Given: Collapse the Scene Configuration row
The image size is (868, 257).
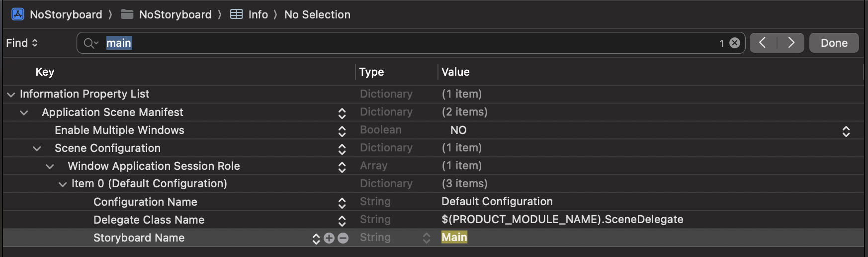Looking at the screenshot, I should point(37,149).
